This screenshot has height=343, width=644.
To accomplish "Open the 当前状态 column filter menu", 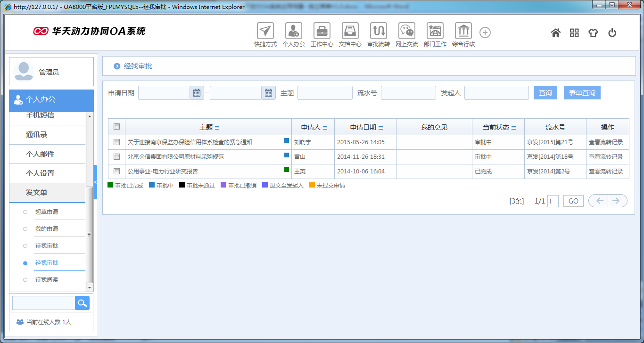I will (x=514, y=128).
